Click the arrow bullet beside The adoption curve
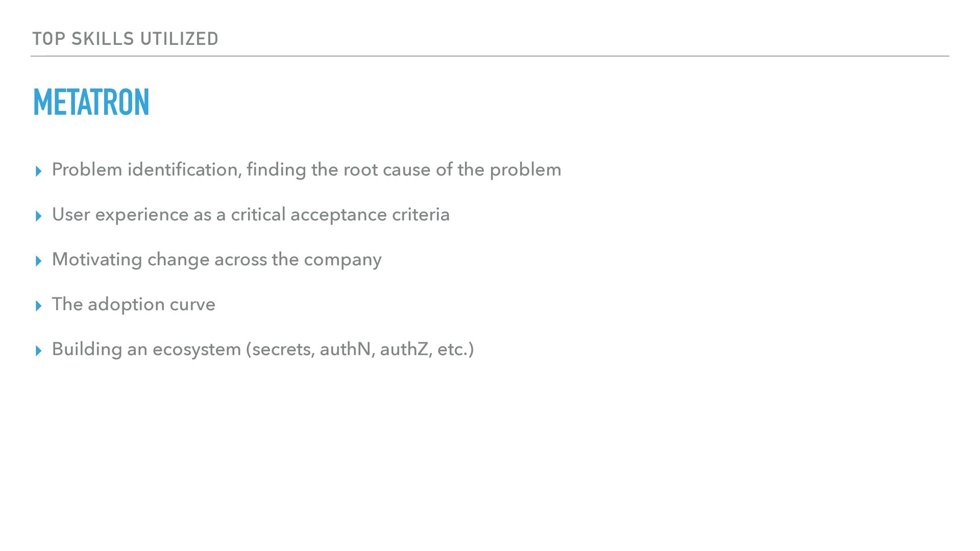Viewport: 980px width, 551px height. 39,306
